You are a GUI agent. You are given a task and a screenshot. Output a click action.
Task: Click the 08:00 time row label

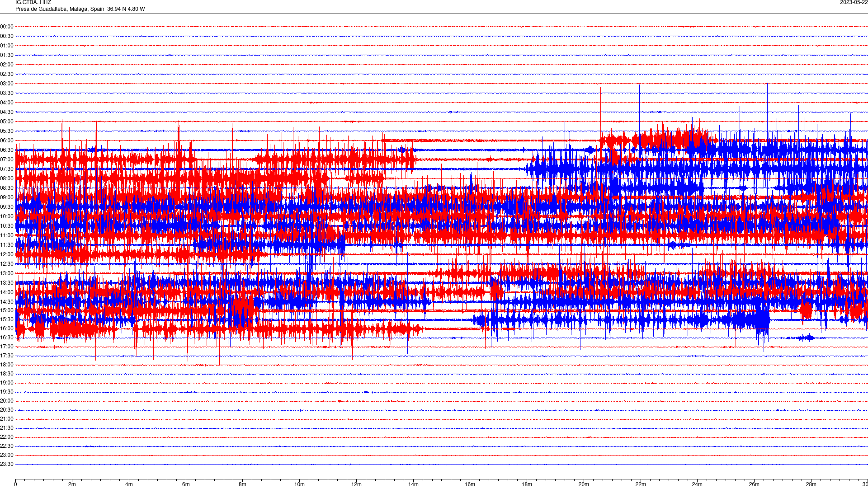tap(7, 178)
